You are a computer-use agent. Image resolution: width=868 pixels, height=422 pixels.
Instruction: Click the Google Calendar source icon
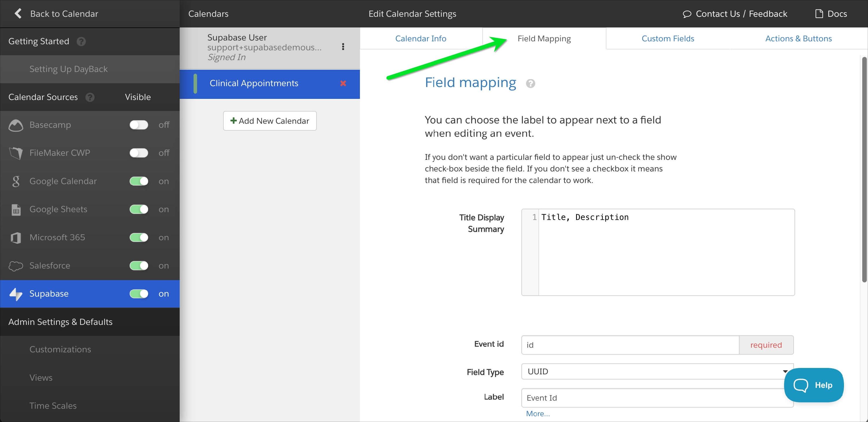click(x=16, y=182)
